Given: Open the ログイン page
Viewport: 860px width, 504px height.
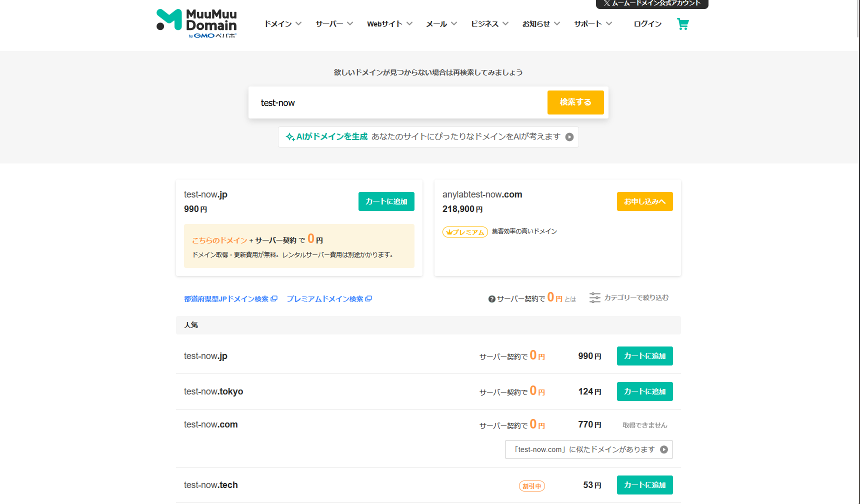Looking at the screenshot, I should (647, 24).
